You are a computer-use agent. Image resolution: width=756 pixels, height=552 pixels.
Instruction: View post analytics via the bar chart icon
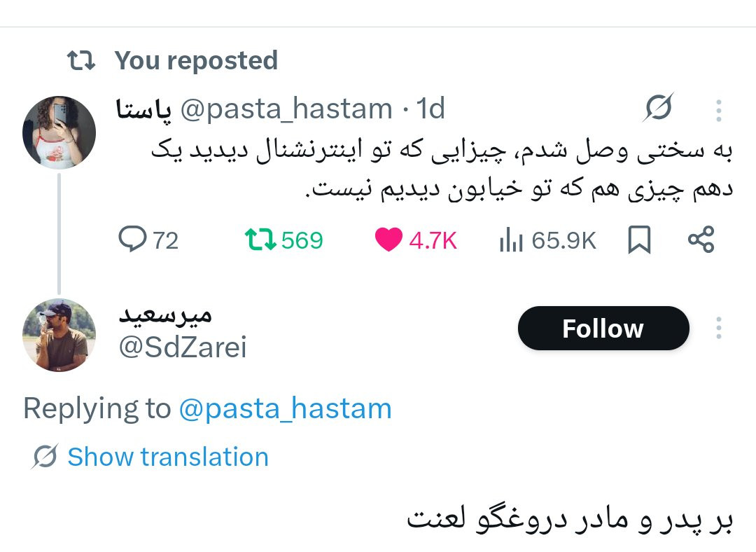click(511, 240)
